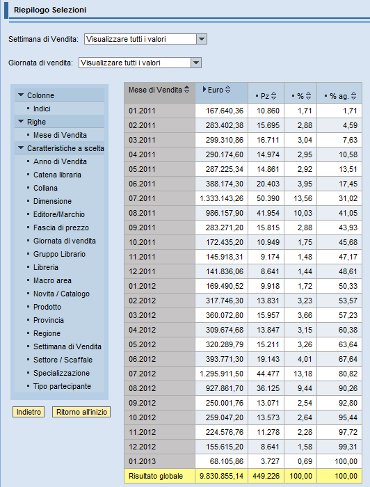This screenshot has width=370, height=487.
Task: Select the Libreria characteristic
Action: point(46,267)
